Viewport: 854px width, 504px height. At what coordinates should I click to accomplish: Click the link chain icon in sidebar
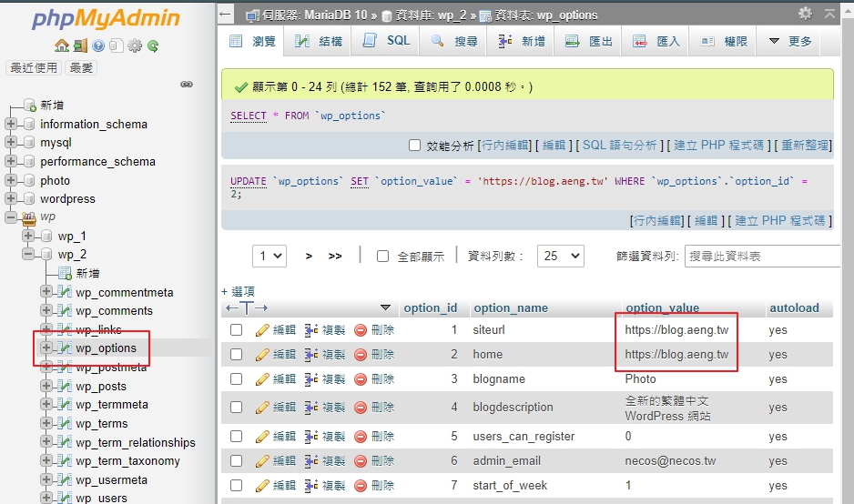[x=187, y=85]
